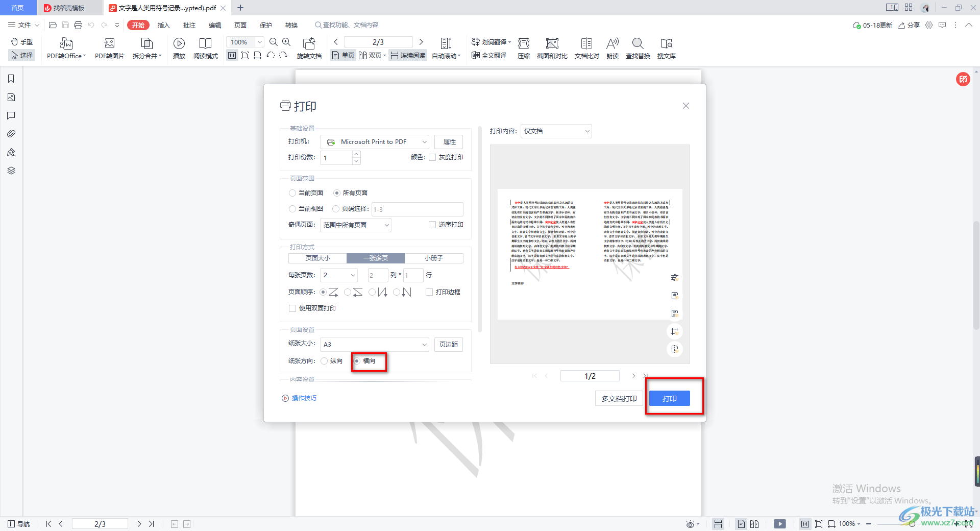The width and height of the screenshot is (980, 531).
Task: Increase the 打印份数 copies stepper
Action: (356, 154)
